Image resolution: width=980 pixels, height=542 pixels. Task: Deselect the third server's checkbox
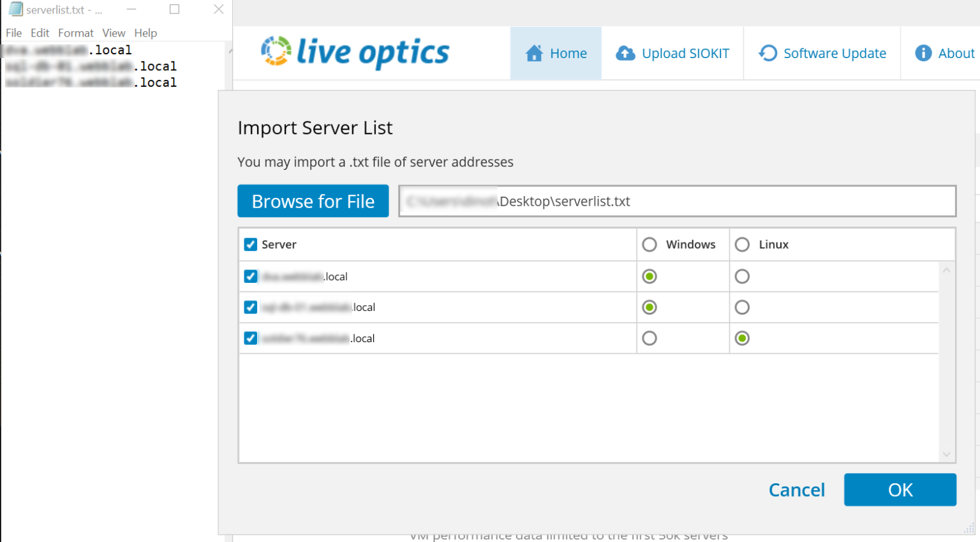[250, 338]
